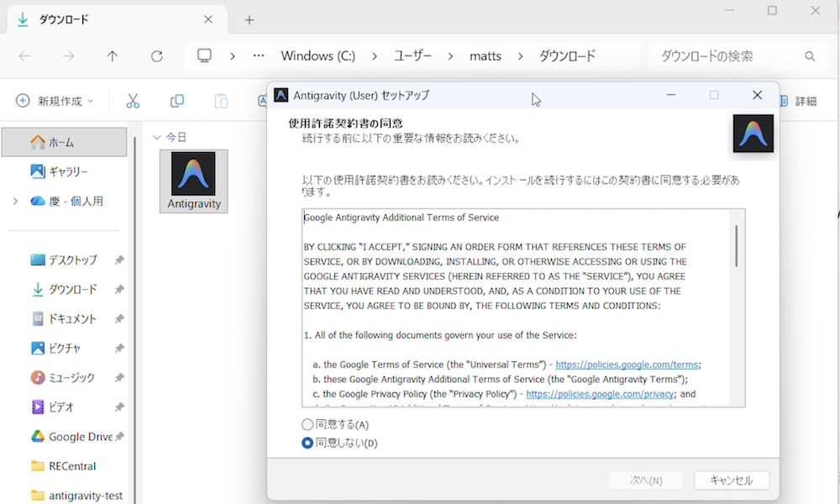840x504 pixels.
Task: Select the 同意する(A) radio button
Action: (x=307, y=425)
